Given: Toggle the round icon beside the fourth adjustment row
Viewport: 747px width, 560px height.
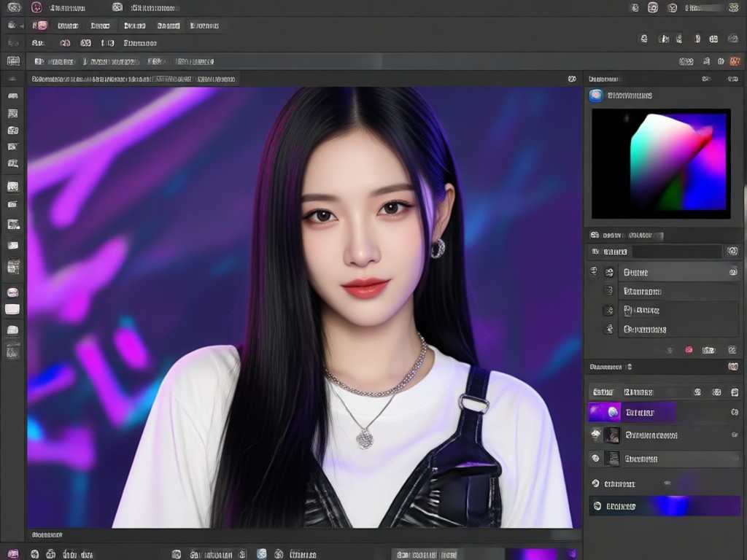Looking at the screenshot, I should click(608, 329).
